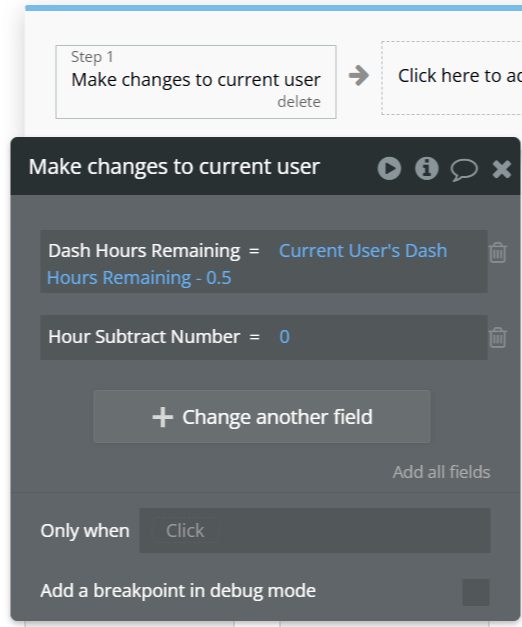This screenshot has height=627, width=522.
Task: Open the Hour Subtract Number field name dropdown
Action: 144,337
